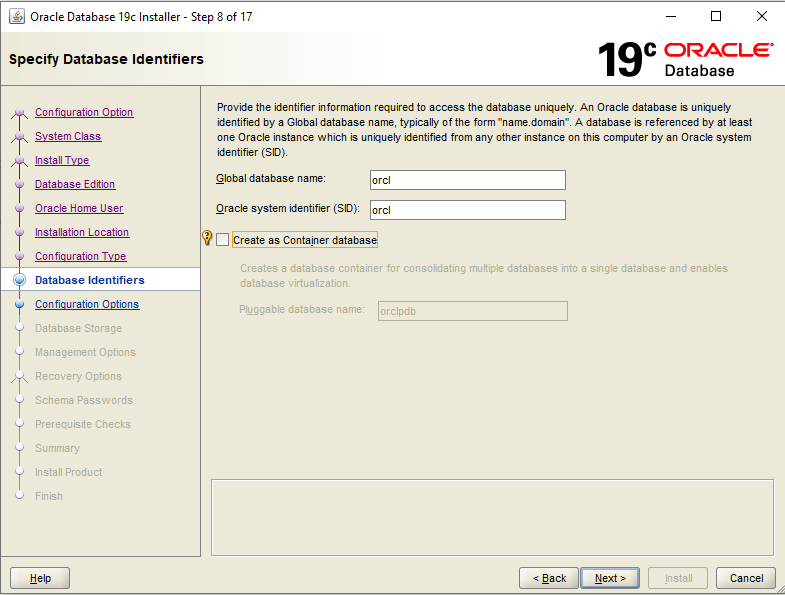The image size is (785, 595).
Task: Click the Next button
Action: (x=610, y=578)
